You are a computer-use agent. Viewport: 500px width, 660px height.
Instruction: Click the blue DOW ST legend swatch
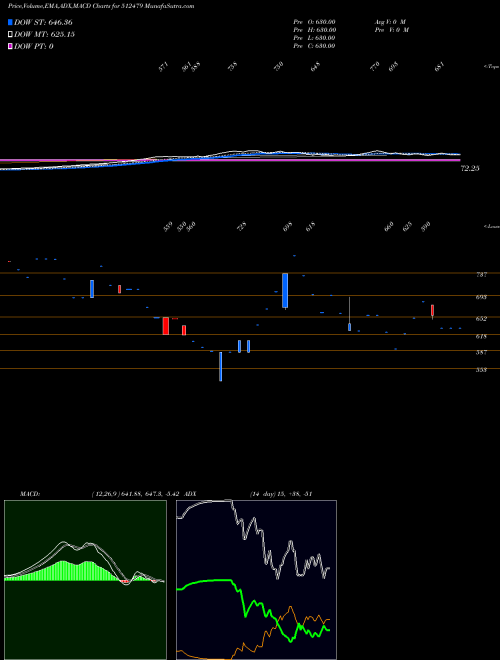coord(10,22)
